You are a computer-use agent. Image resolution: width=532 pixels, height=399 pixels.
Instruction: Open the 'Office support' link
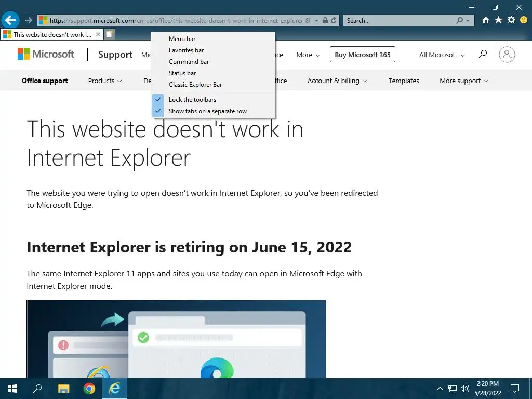click(45, 81)
